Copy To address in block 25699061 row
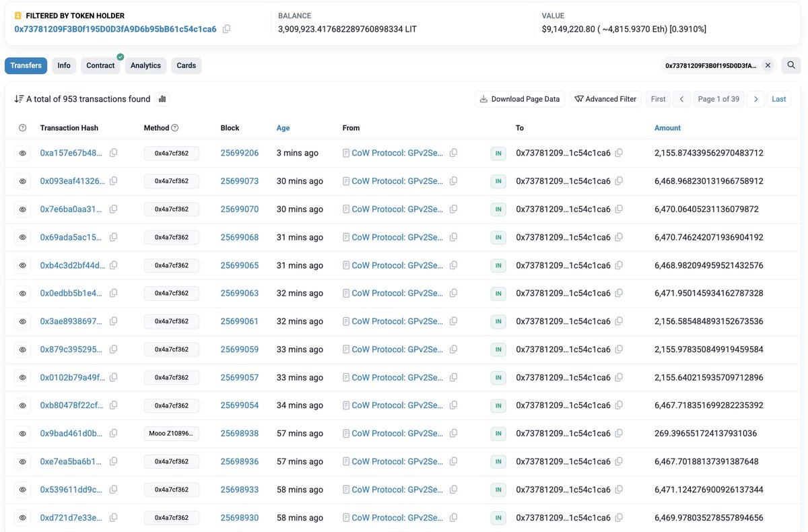This screenshot has height=532, width=808. point(619,321)
